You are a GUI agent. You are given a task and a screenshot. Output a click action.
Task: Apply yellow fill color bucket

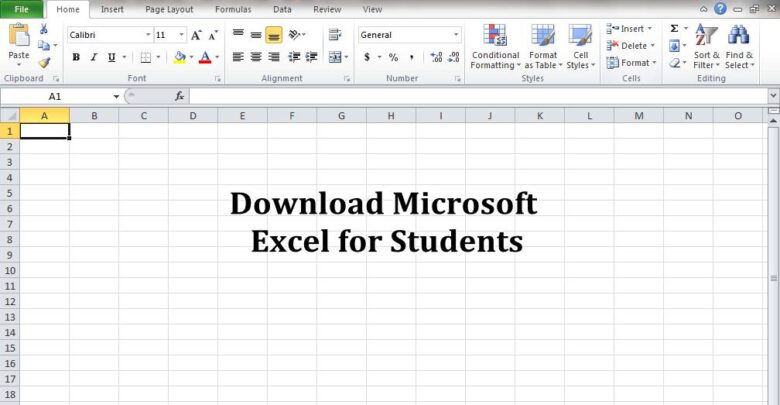(180, 57)
